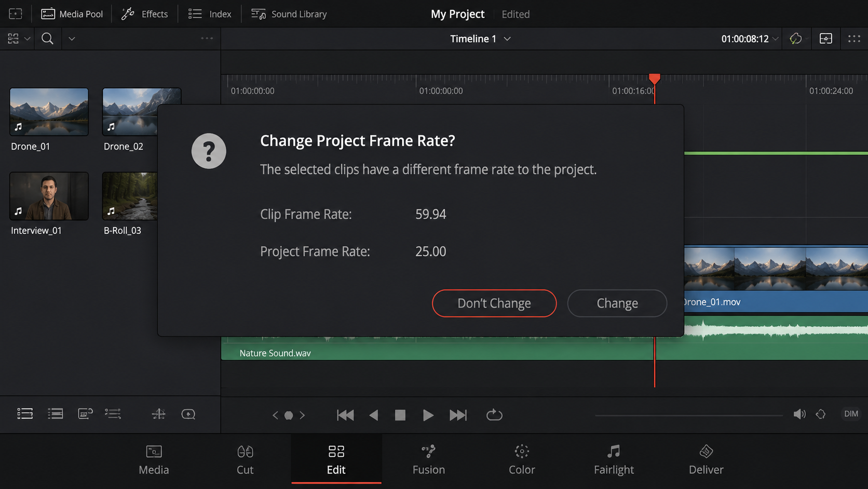Open the media pool three-dot options menu

207,38
